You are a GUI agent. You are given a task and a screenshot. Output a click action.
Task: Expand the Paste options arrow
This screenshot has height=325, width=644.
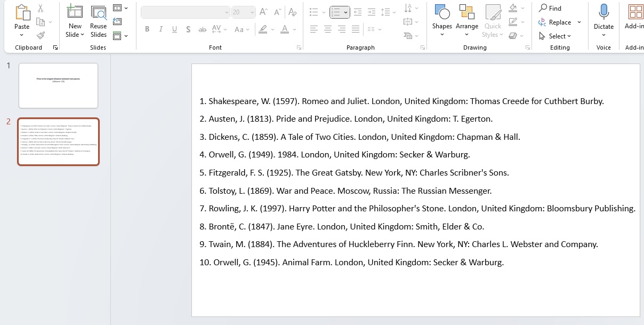point(22,35)
